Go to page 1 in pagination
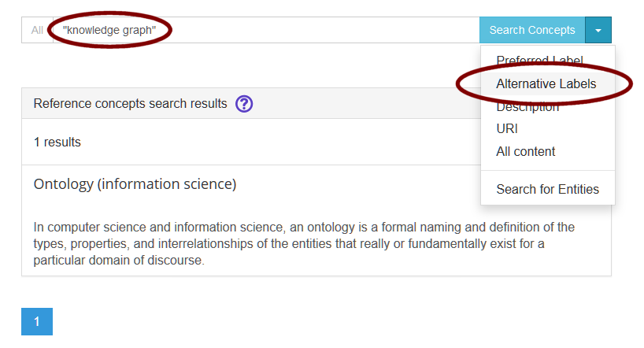644x348 pixels. [37, 321]
